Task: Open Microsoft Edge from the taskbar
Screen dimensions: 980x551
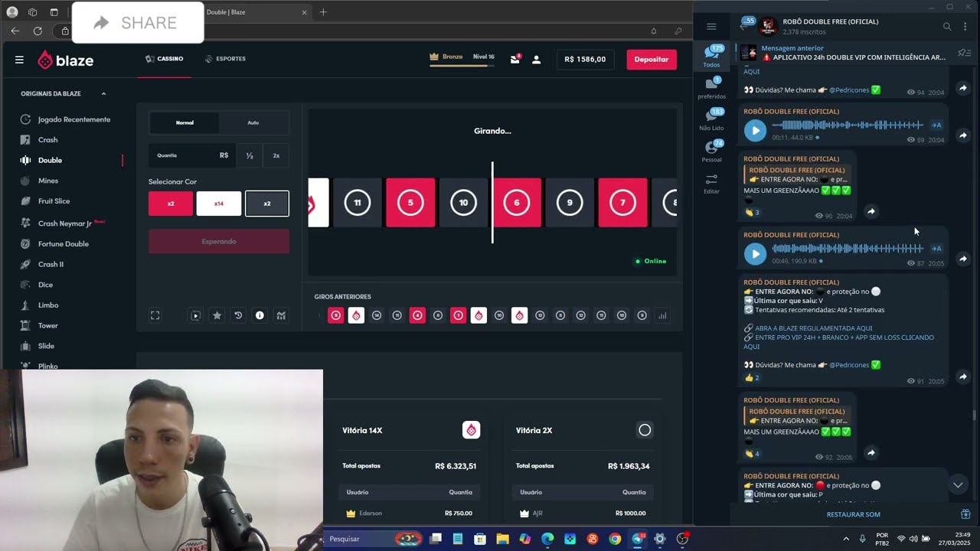Action: (547, 539)
